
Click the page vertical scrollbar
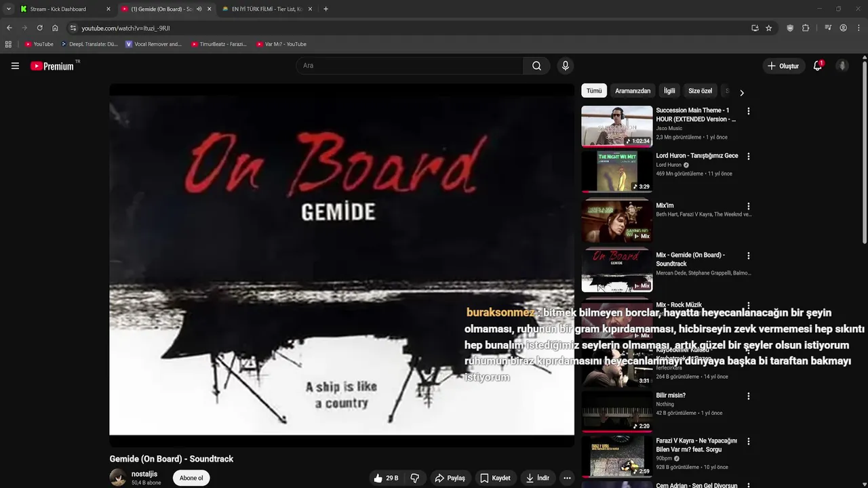coord(865,152)
